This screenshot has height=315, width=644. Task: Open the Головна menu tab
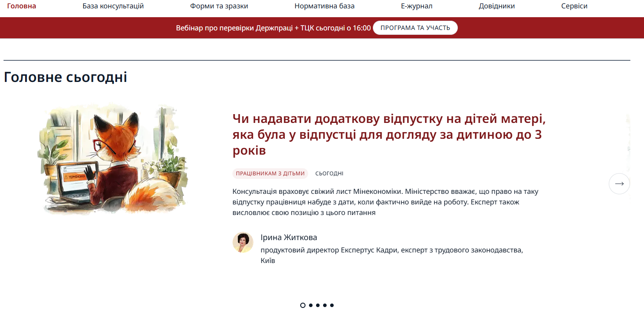[x=22, y=6]
